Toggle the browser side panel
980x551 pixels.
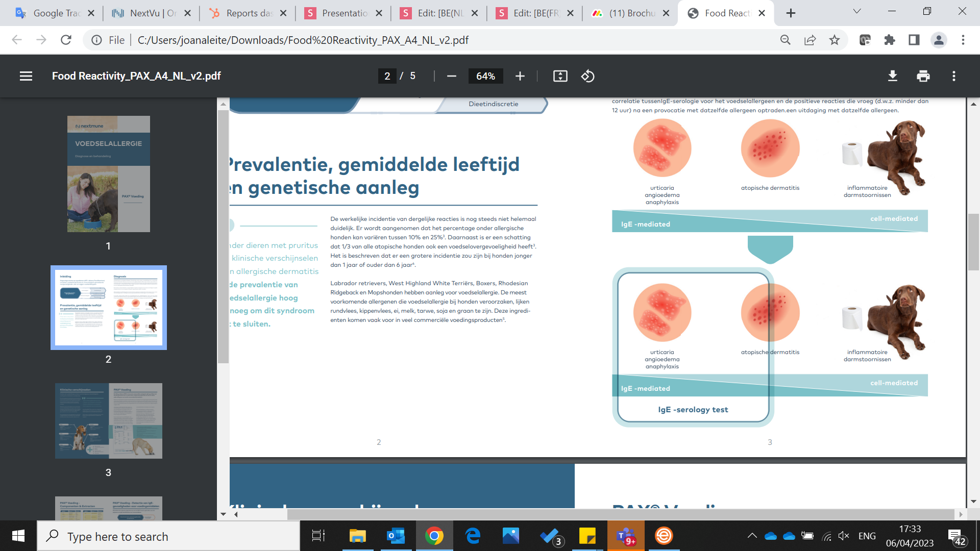[914, 40]
